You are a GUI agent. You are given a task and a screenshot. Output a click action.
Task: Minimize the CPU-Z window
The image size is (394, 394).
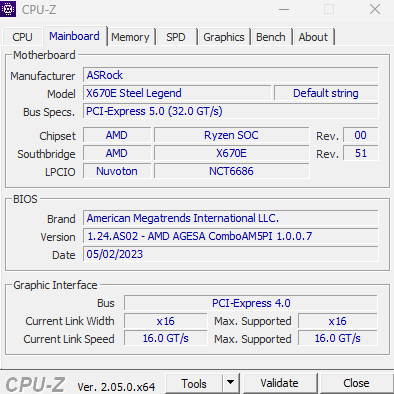click(284, 9)
